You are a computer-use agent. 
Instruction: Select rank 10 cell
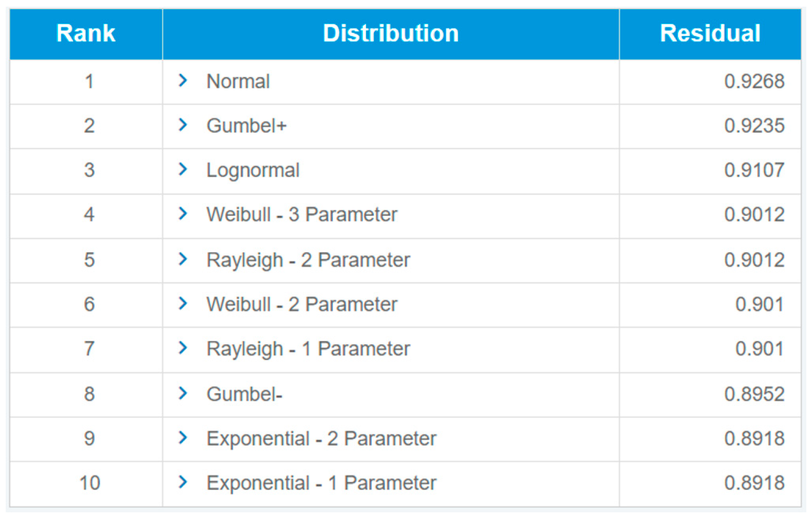coord(89,483)
